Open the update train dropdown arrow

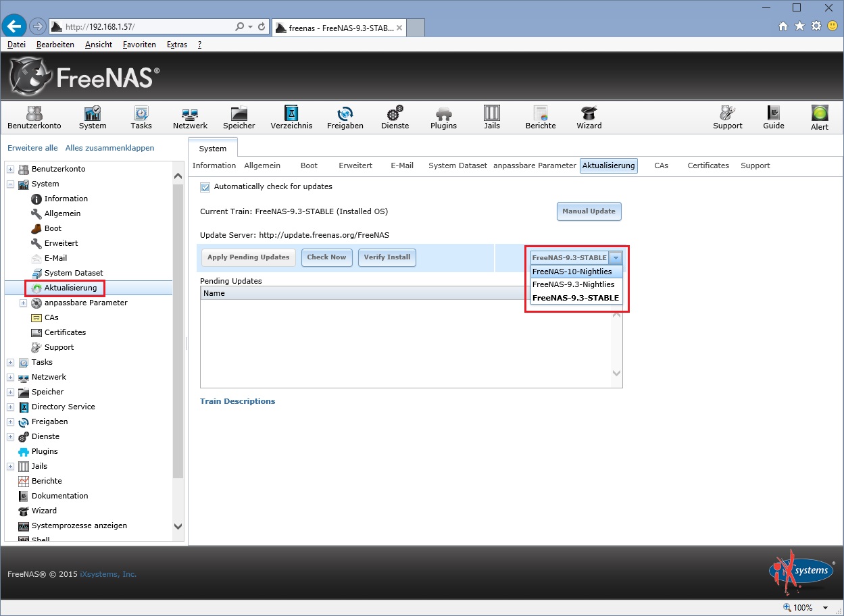click(x=615, y=257)
